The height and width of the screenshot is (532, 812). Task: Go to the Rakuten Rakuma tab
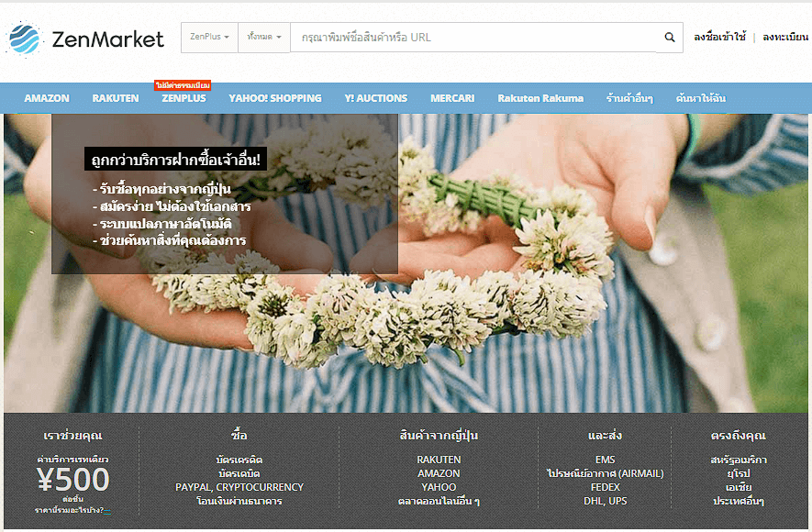[x=540, y=98]
